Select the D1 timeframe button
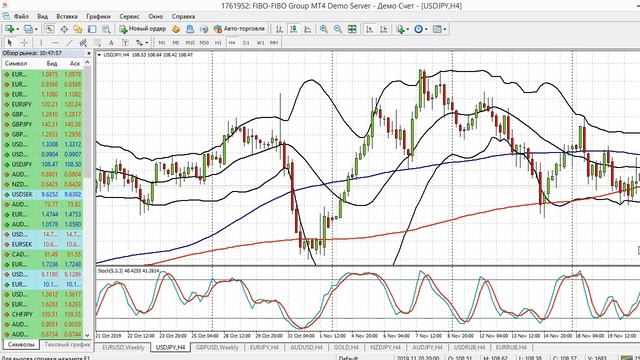Screen dimensions: 640x360 click(246, 42)
